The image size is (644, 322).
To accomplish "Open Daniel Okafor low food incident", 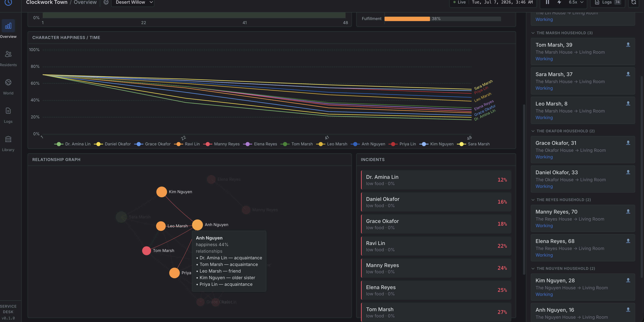I will [x=436, y=202].
